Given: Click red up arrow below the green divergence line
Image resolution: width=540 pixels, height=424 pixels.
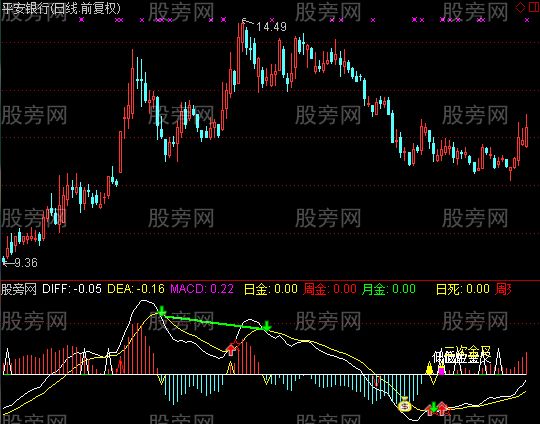Looking at the screenshot, I should pos(232,350).
